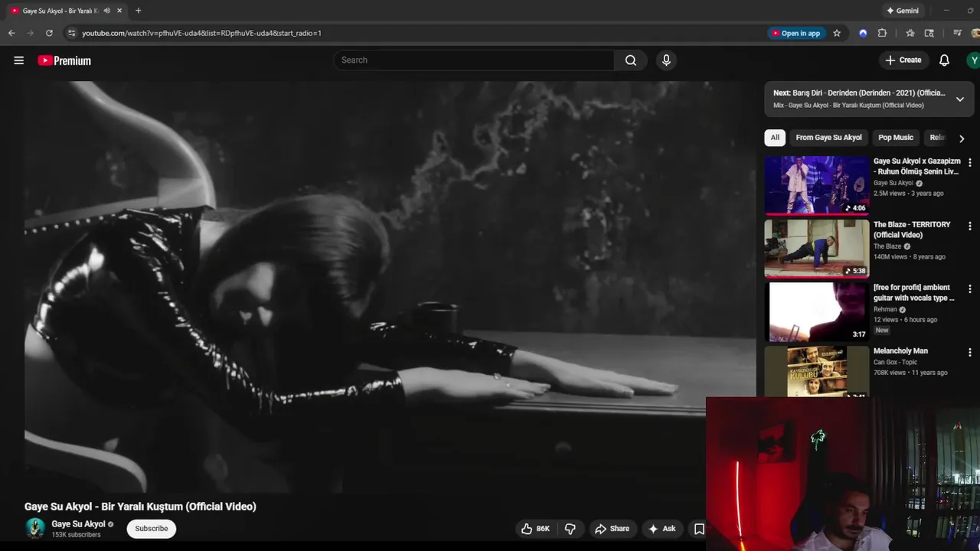Start voice search with microphone icon

[x=666, y=60]
